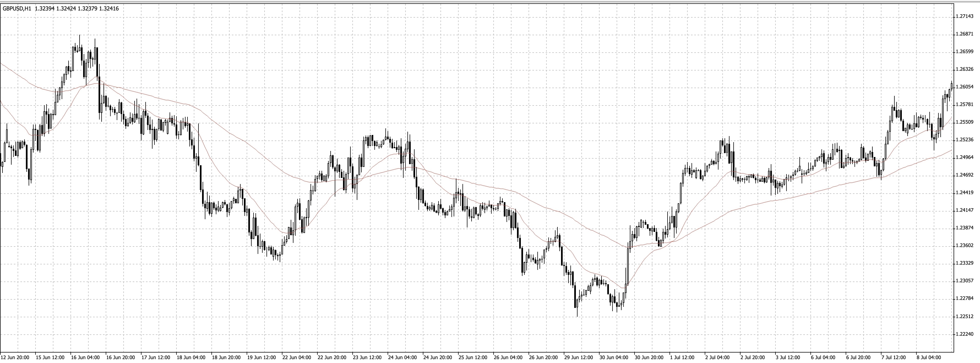
Task: Click the 7 Jul 12:00 time label
Action: click(893, 358)
